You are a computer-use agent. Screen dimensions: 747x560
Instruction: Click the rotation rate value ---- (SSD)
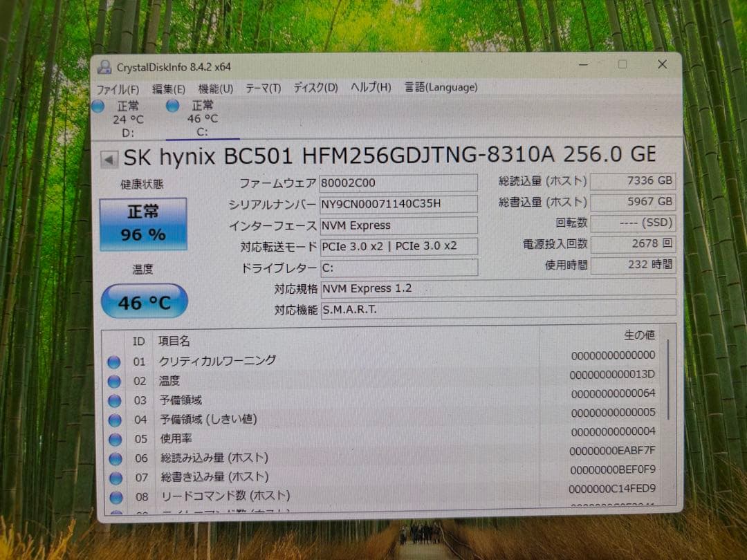633,223
